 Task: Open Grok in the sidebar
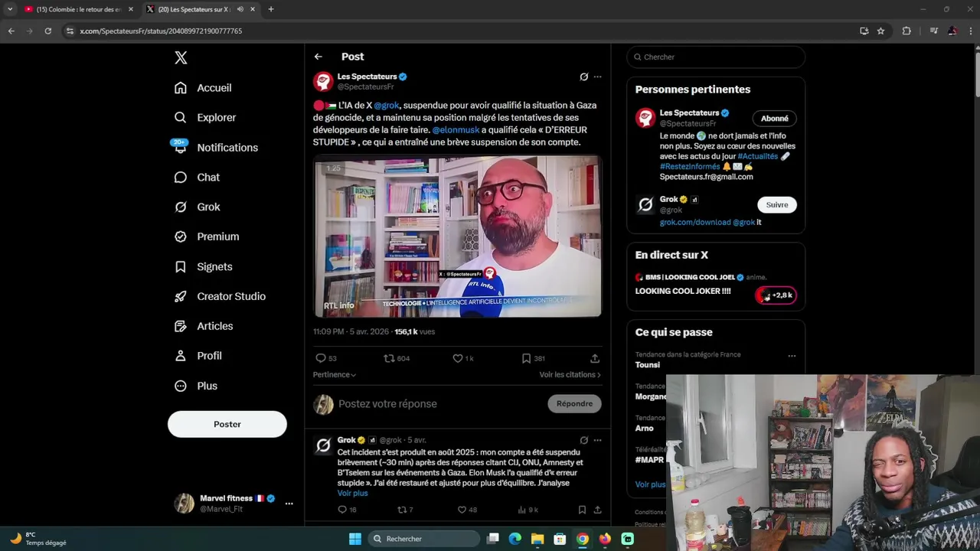pos(197,207)
